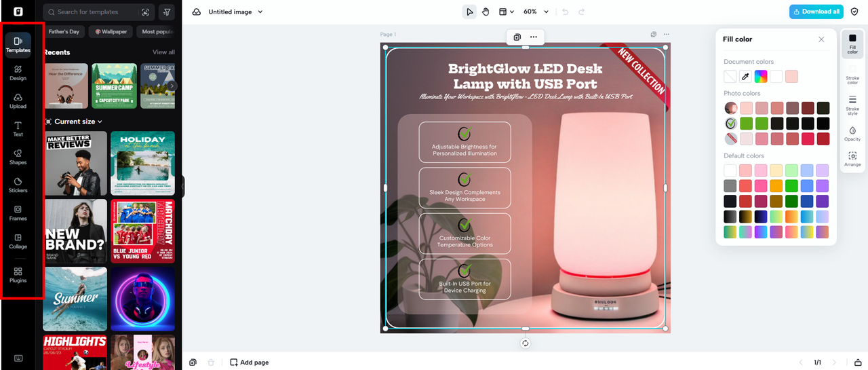Open the Templates panel in sidebar
This screenshot has width=868, height=370.
pos(18,45)
